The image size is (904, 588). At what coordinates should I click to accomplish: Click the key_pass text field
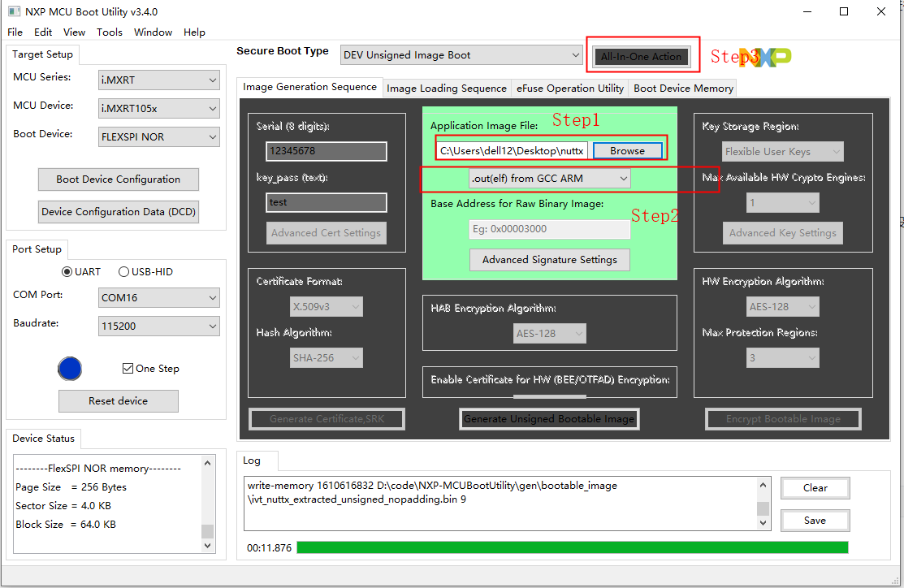[327, 202]
